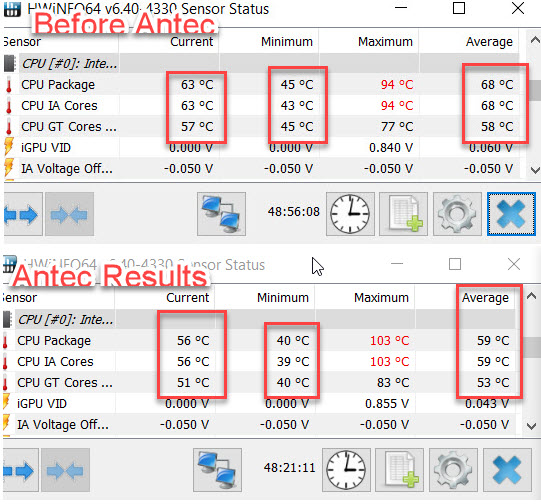Click elapsed time 48:56:08 in top window
Screen dimensions: 541x504
pos(294,211)
